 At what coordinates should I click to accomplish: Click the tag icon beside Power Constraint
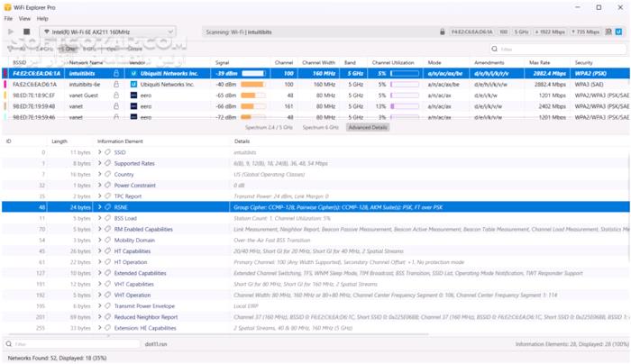click(107, 186)
